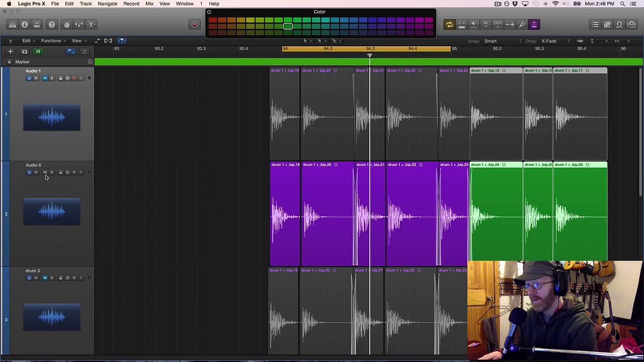Toggle hide H button on drum 3
This screenshot has width=644, height=362.
pyautogui.click(x=36, y=278)
